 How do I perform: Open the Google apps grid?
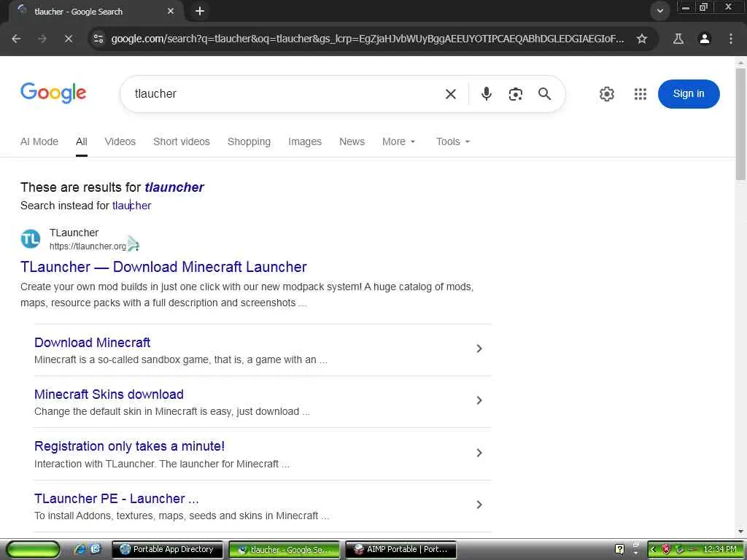click(640, 94)
